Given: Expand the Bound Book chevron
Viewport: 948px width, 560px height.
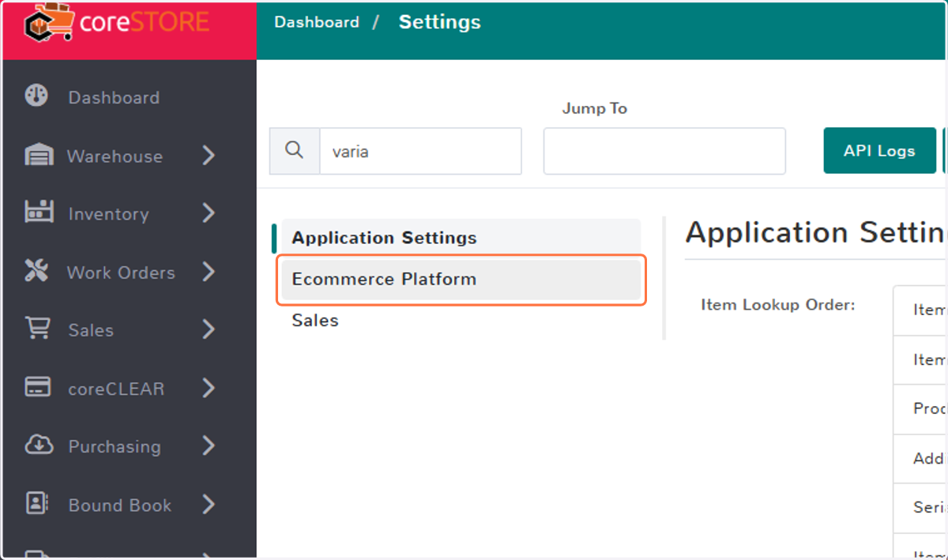Looking at the screenshot, I should (x=209, y=505).
